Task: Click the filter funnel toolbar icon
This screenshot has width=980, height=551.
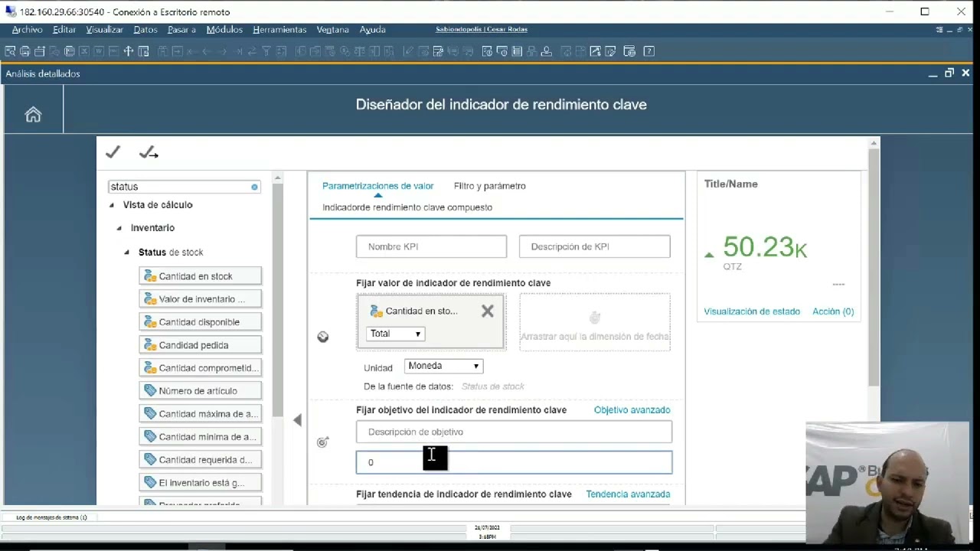Action: coord(266,51)
